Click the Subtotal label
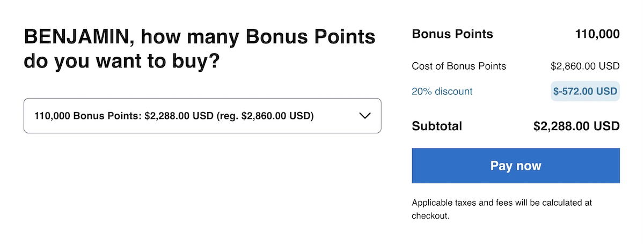 pos(436,126)
